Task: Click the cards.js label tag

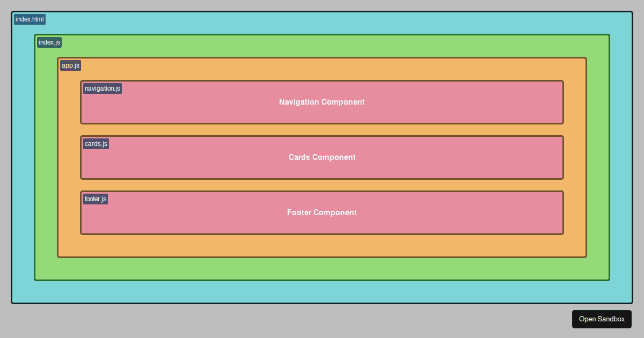Action: (x=96, y=144)
